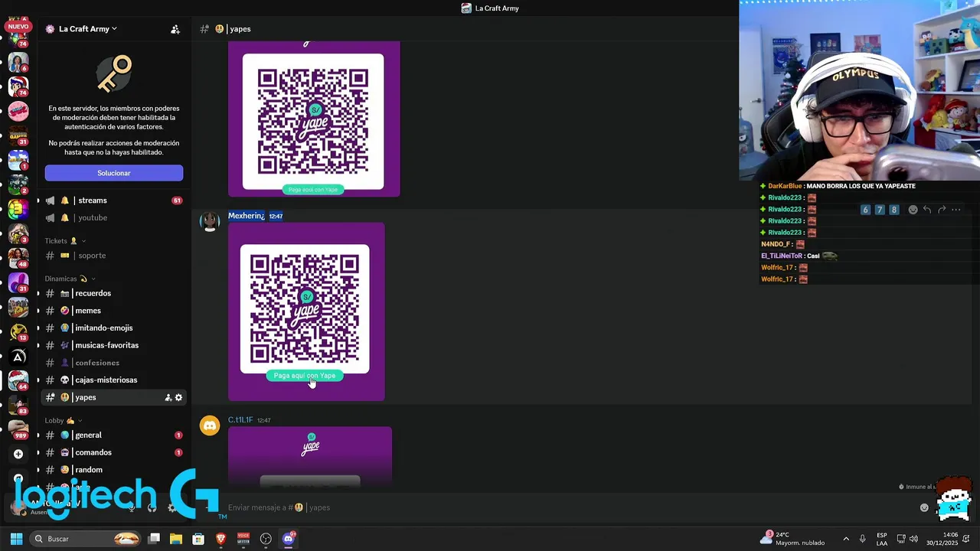980x551 pixels.
Task: Click the forward arrow icon
Action: tap(942, 210)
